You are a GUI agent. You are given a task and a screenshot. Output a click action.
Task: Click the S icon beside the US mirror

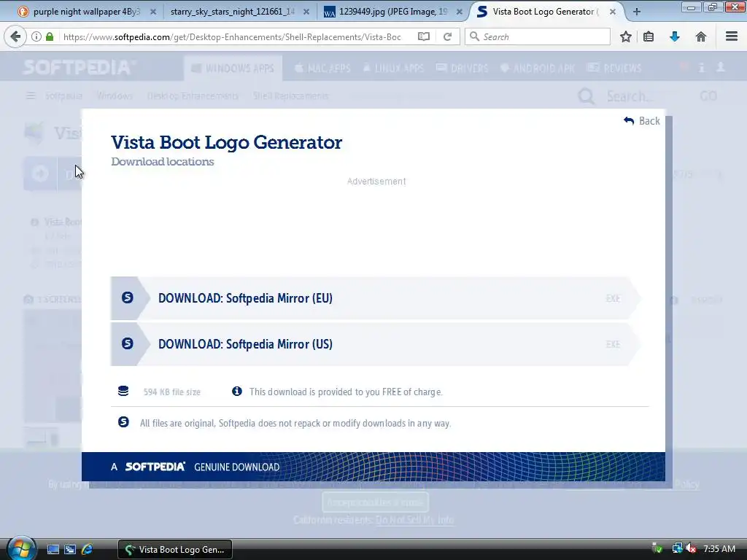127,343
